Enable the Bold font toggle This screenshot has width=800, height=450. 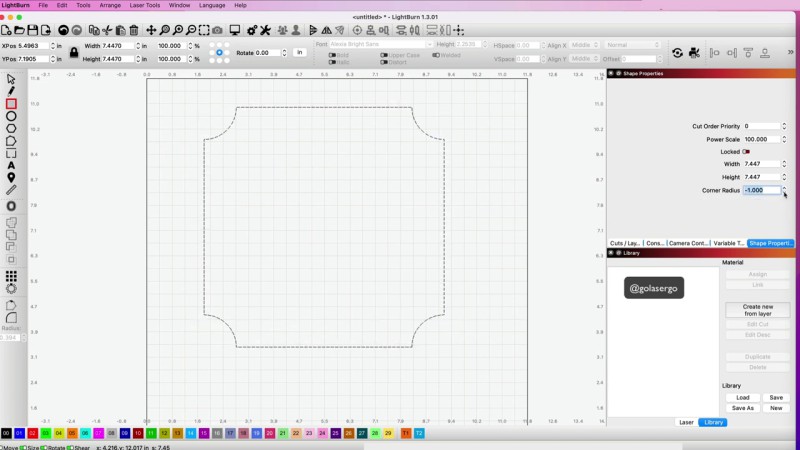(x=333, y=55)
